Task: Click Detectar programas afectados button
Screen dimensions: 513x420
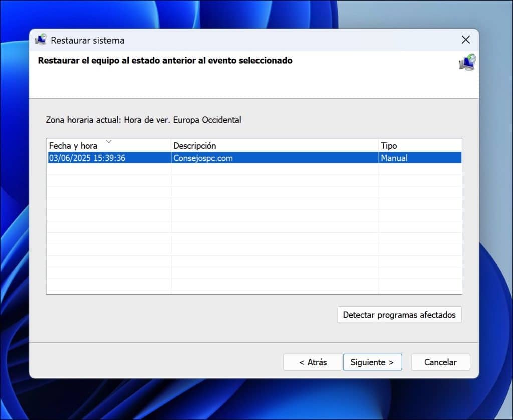Action: coord(399,315)
